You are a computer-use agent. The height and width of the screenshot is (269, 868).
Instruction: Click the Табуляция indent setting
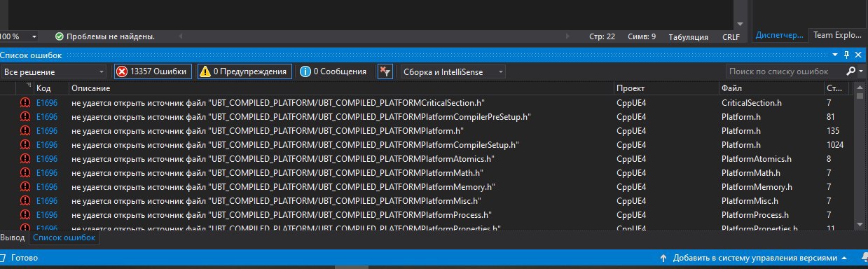tap(688, 37)
